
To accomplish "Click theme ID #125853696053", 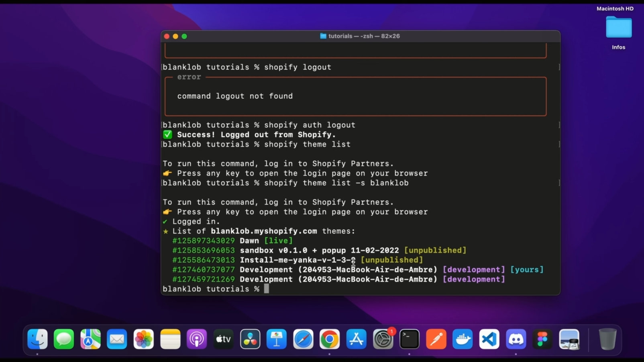I will click(x=204, y=250).
